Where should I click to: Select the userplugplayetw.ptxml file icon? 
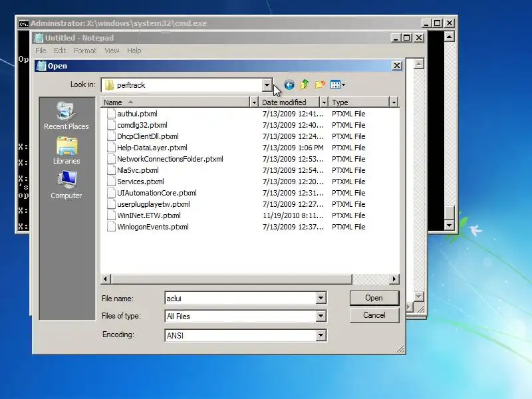pos(111,204)
